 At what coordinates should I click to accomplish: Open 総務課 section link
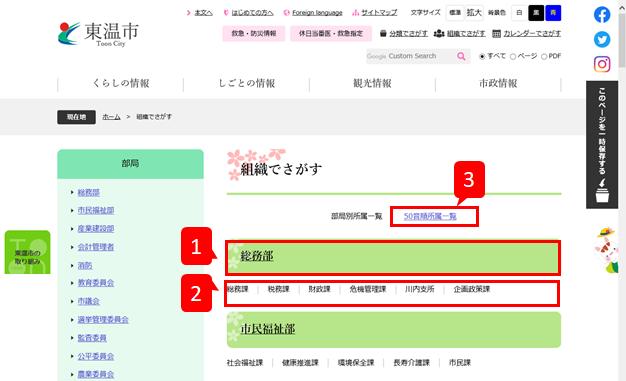click(238, 289)
